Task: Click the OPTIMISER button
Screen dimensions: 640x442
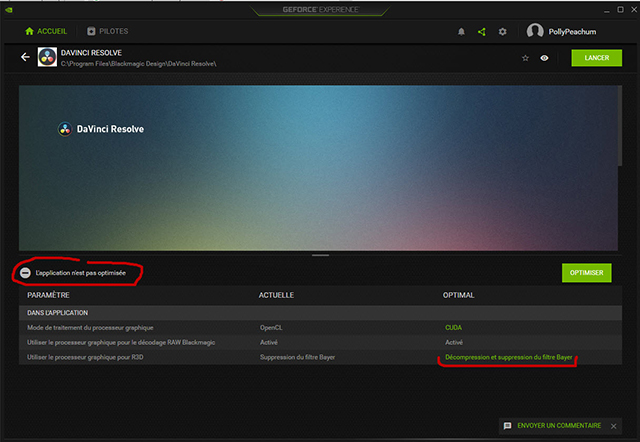Action: (587, 273)
